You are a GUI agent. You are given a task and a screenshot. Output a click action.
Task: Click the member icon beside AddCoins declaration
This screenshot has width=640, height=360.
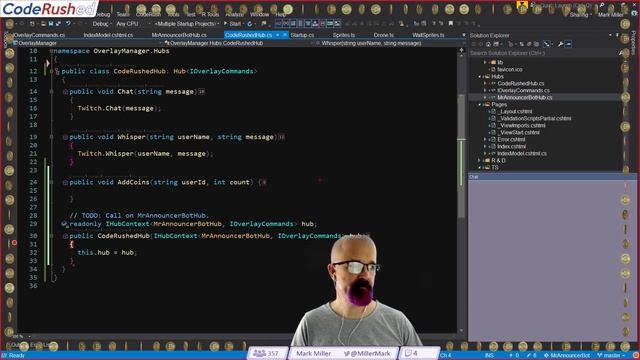tap(65, 182)
